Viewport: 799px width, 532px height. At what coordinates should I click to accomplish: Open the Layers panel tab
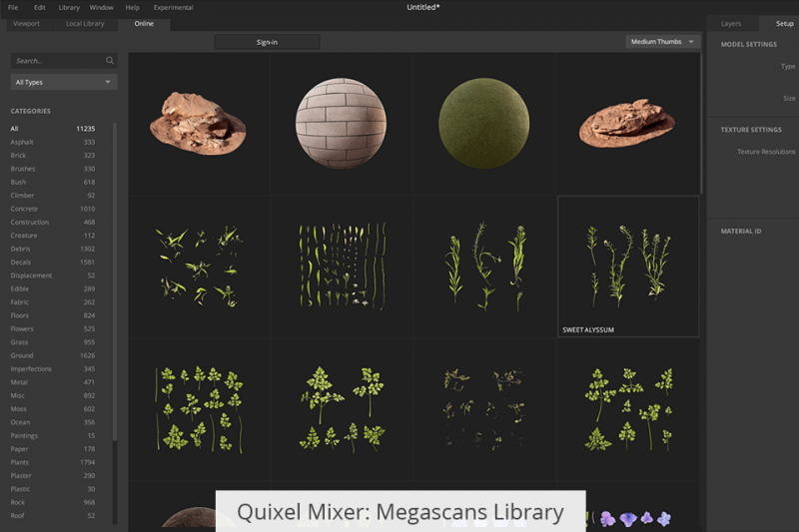point(731,23)
